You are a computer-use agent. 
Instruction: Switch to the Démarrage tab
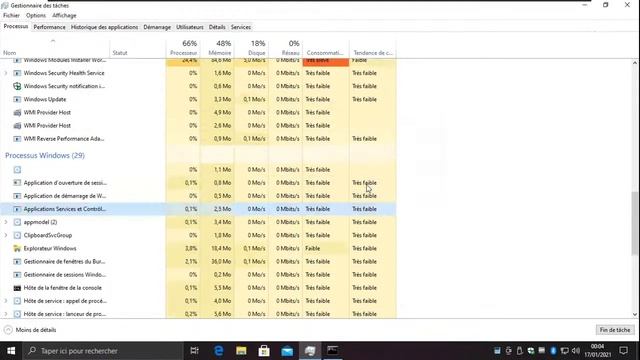pyautogui.click(x=157, y=27)
